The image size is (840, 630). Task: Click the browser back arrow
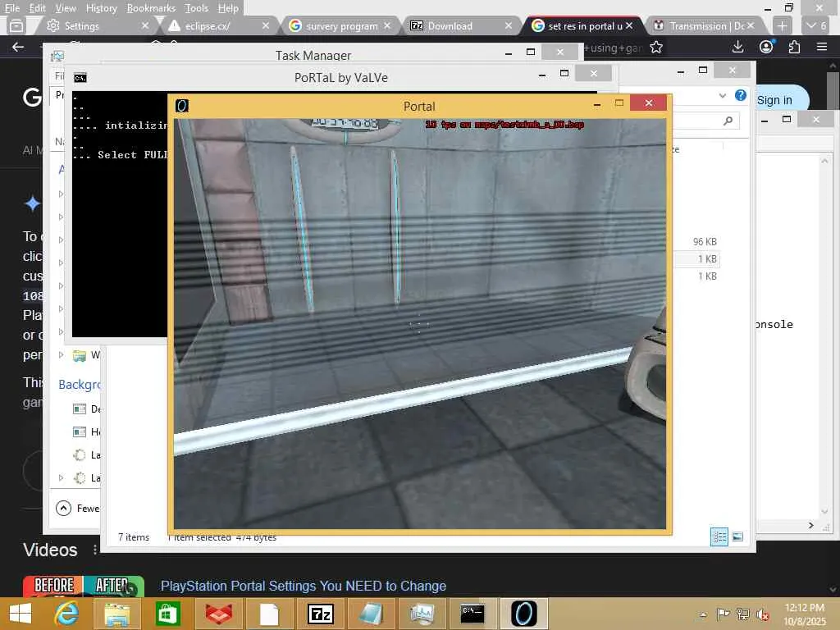coord(18,47)
